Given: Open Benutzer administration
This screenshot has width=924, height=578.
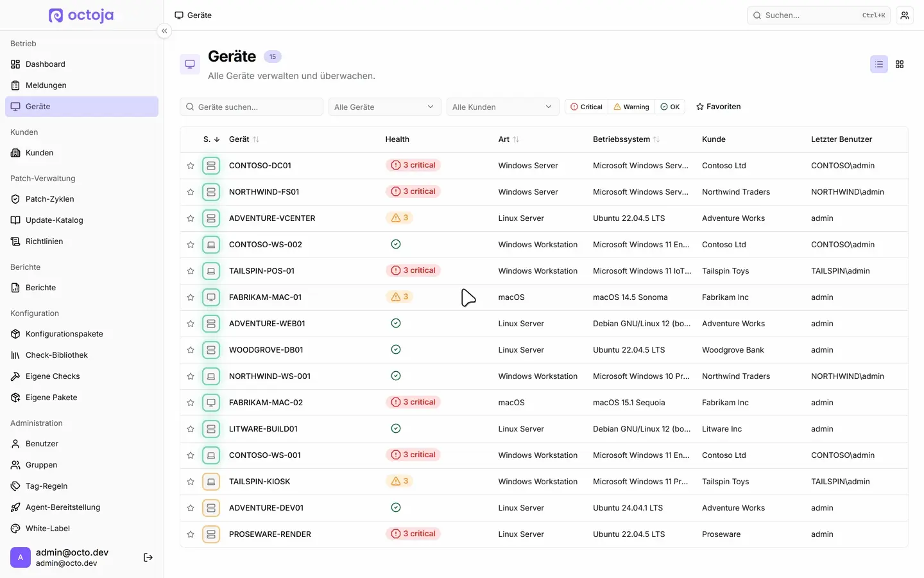Looking at the screenshot, I should coord(81,444).
